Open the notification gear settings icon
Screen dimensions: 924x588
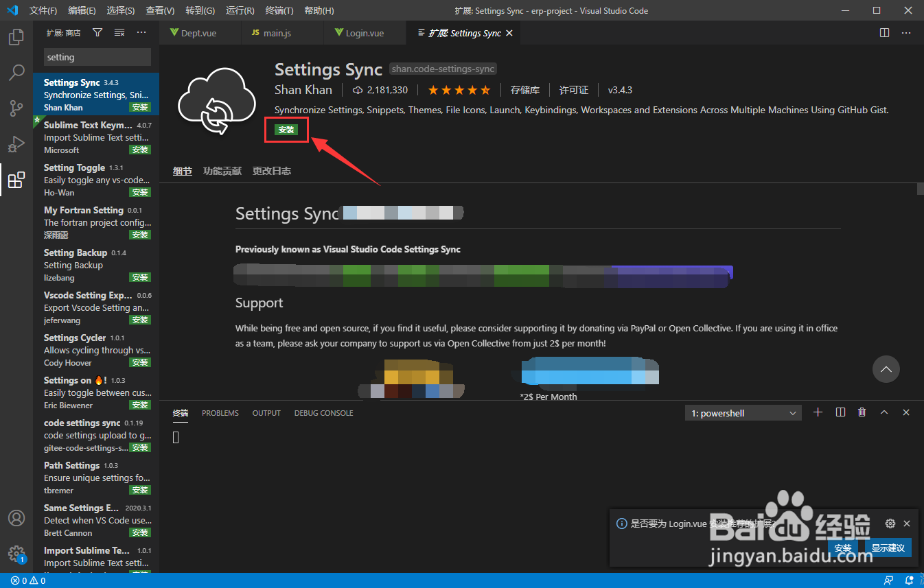click(890, 524)
